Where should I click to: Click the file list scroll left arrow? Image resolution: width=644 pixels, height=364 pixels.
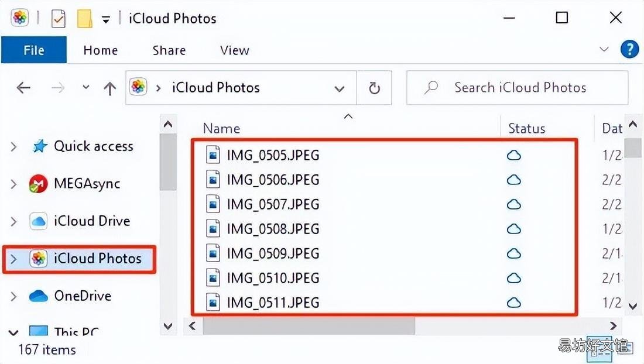pyautogui.click(x=192, y=326)
